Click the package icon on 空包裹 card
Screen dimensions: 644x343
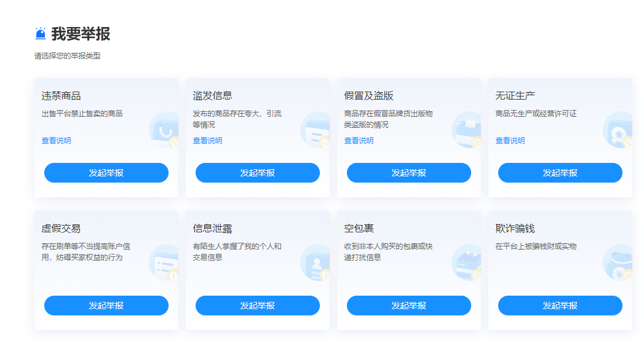(x=467, y=263)
